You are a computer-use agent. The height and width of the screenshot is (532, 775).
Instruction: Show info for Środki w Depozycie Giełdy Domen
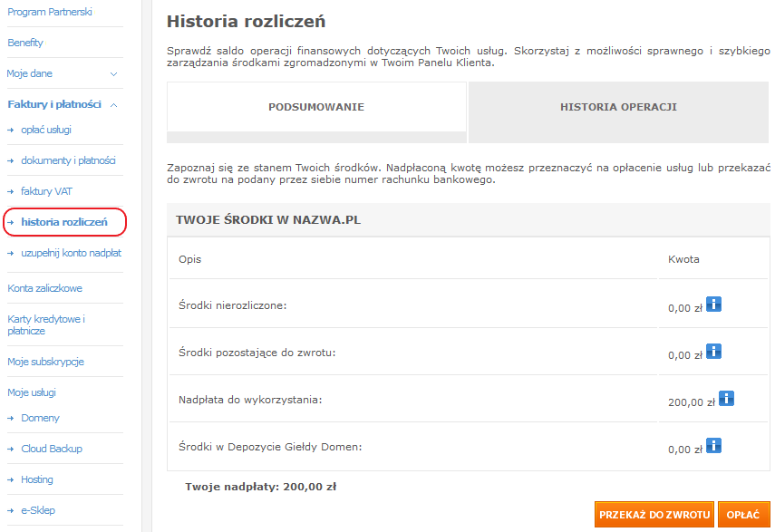point(713,446)
